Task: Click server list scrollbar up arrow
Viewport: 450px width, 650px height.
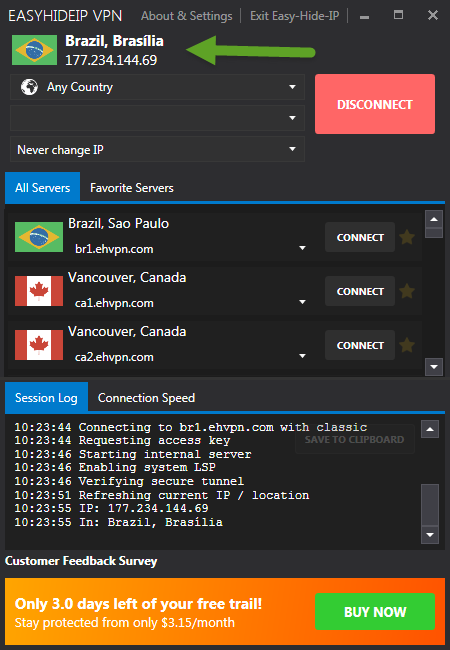Action: point(434,219)
